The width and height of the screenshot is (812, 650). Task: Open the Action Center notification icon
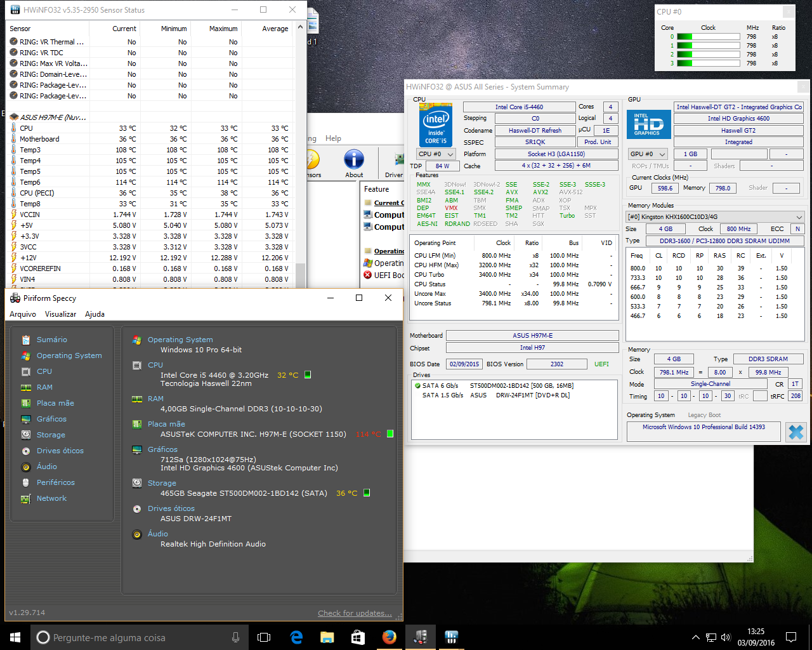[x=791, y=637]
